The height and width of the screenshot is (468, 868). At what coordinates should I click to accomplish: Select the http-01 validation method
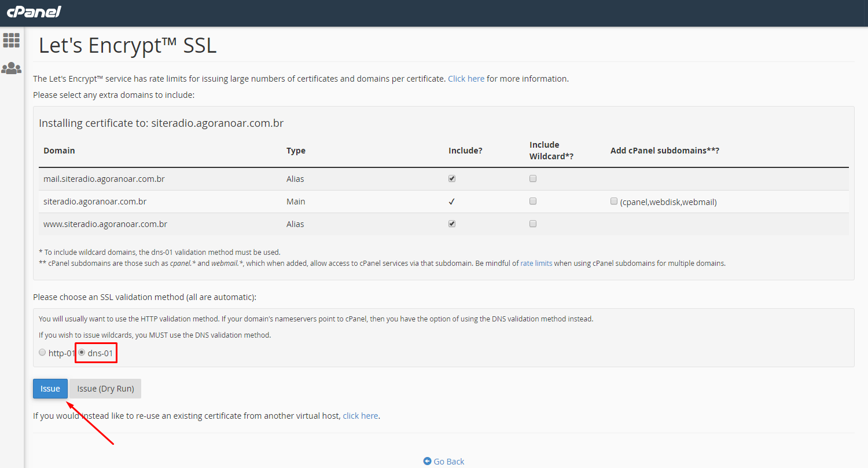tap(42, 352)
